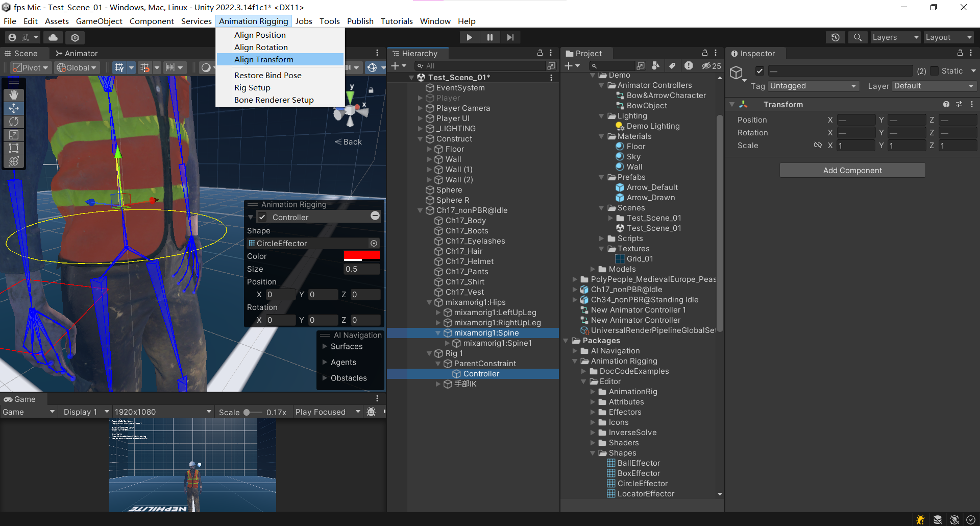Select the Rotate tool in Scene toolbar
Viewport: 980px width, 526px height.
coord(14,122)
